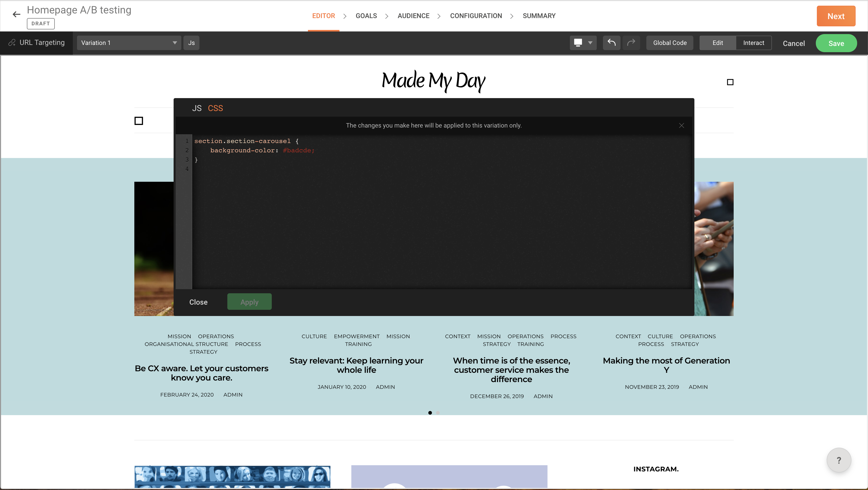The height and width of the screenshot is (490, 868).
Task: Click the green Save button
Action: pyautogui.click(x=836, y=43)
